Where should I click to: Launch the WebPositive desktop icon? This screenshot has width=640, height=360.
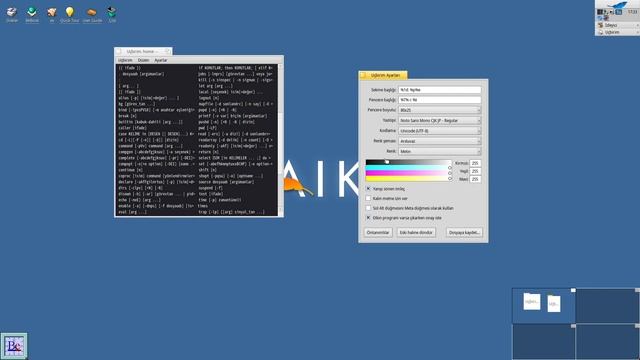(32, 13)
